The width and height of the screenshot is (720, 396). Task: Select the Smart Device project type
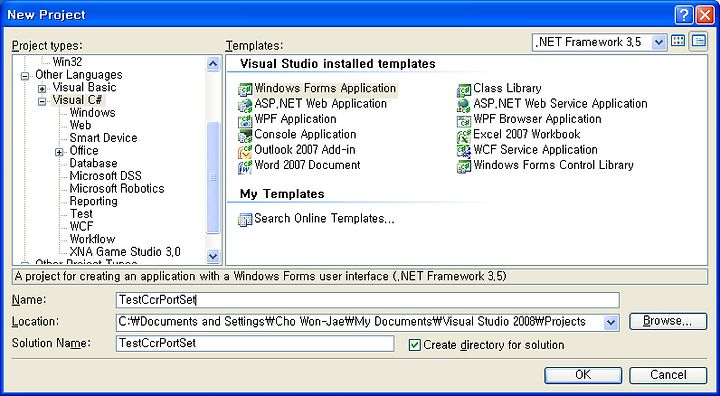point(103,138)
